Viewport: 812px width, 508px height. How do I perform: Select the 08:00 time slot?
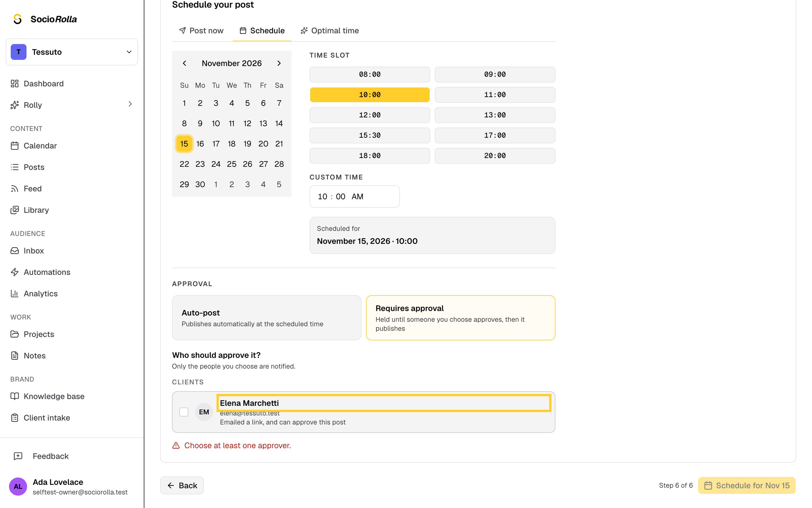[370, 75]
